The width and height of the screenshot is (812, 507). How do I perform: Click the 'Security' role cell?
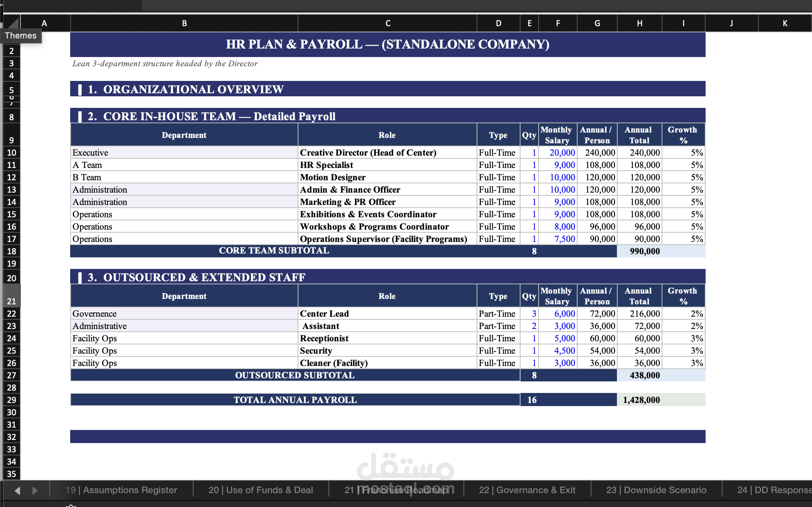[x=387, y=351]
